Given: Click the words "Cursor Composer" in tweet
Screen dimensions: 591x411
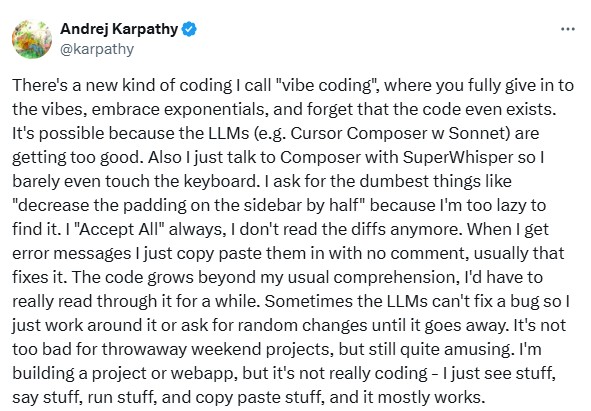Looking at the screenshot, I should pos(359,133).
